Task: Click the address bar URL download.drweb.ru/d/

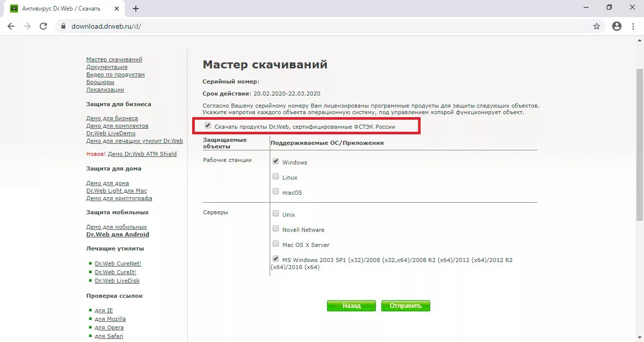Action: pyautogui.click(x=106, y=26)
